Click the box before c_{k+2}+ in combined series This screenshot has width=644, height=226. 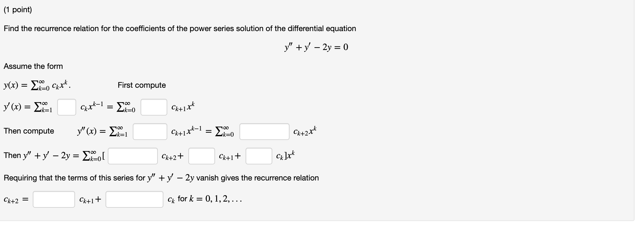(133, 157)
